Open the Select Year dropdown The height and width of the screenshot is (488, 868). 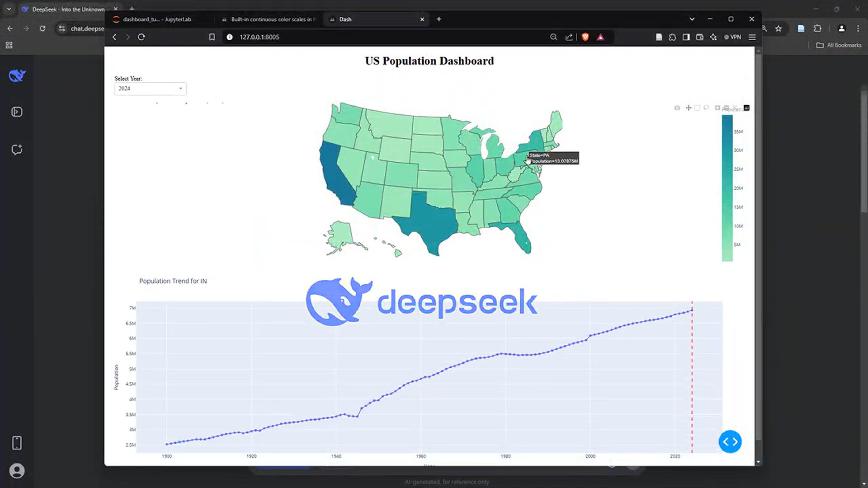coord(150,89)
